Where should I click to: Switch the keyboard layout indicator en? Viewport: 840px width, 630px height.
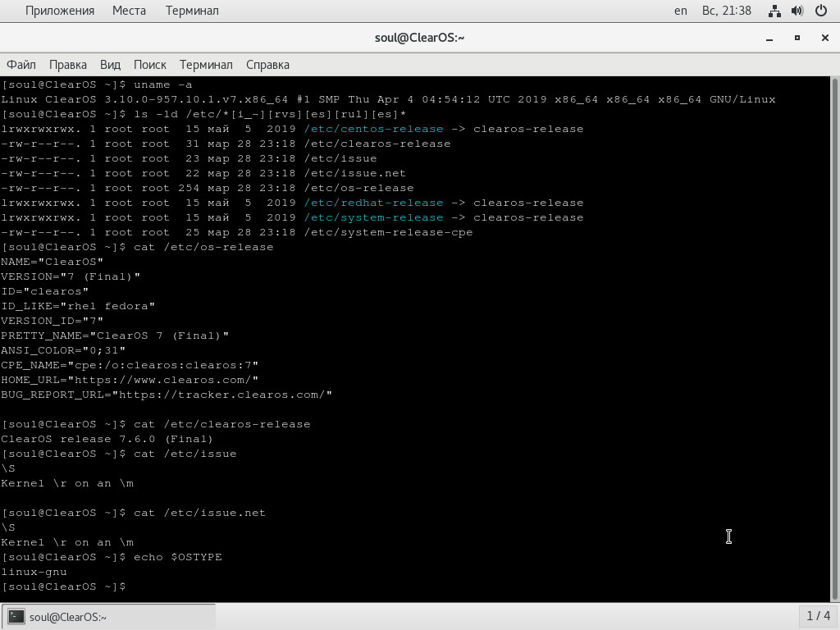(681, 11)
